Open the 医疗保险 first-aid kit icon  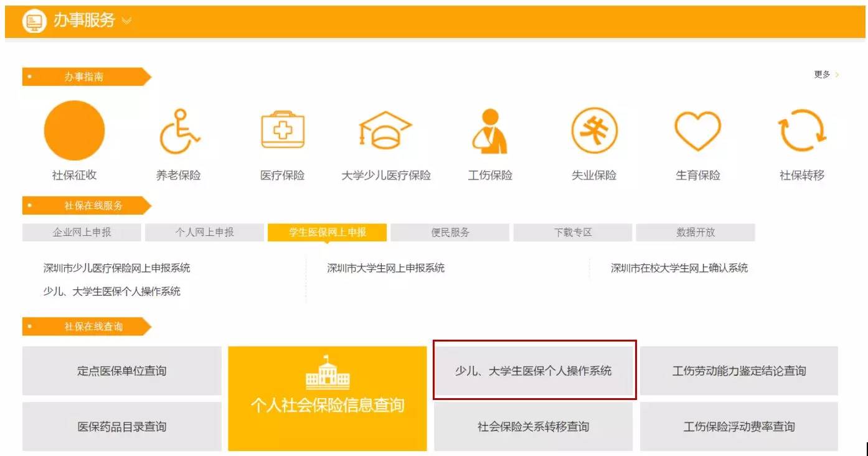click(x=283, y=130)
